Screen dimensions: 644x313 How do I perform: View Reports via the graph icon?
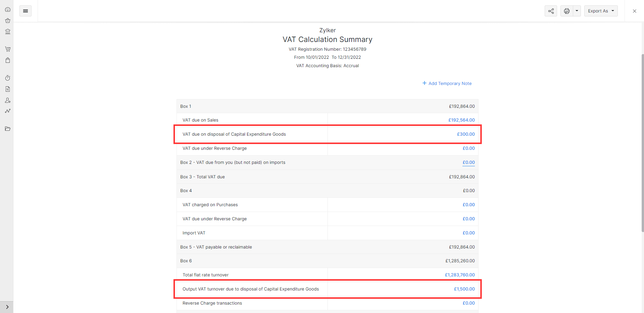click(8, 111)
